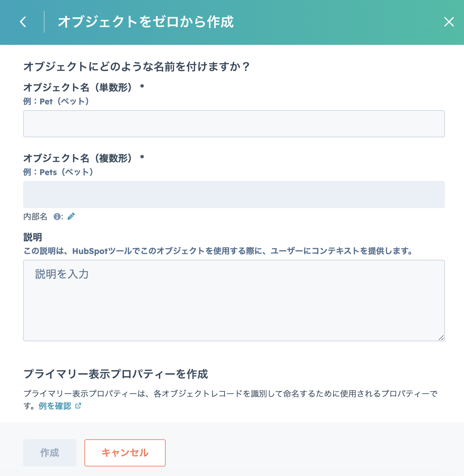
Task: Click the プライマリー表示プロパティーを作成 heading
Action: click(116, 374)
